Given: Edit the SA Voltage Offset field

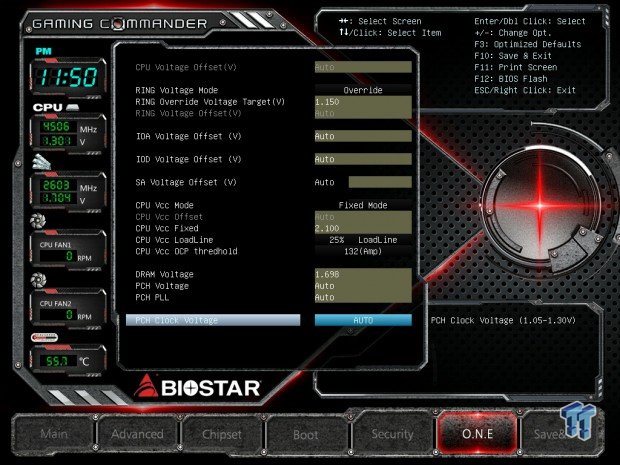Looking at the screenshot, I should (x=380, y=182).
